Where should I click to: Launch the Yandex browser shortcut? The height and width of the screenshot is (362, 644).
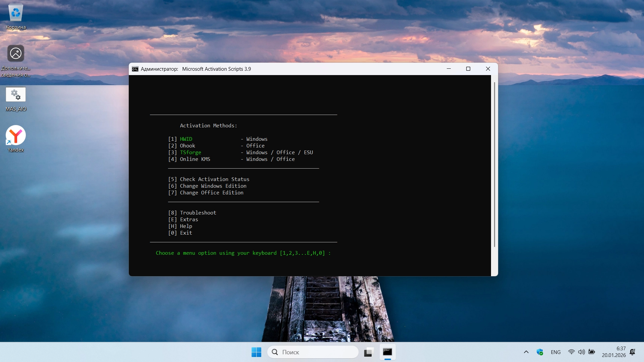pos(16,135)
